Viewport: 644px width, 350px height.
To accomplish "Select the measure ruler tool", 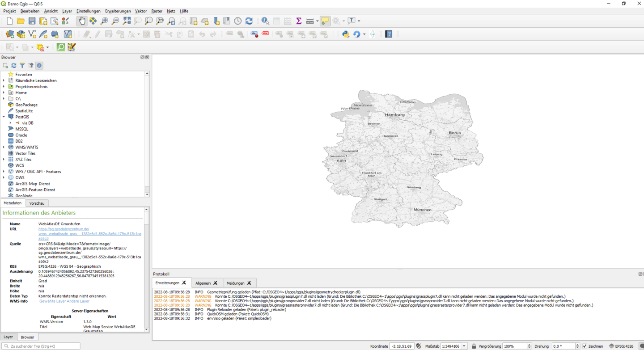I will [310, 21].
